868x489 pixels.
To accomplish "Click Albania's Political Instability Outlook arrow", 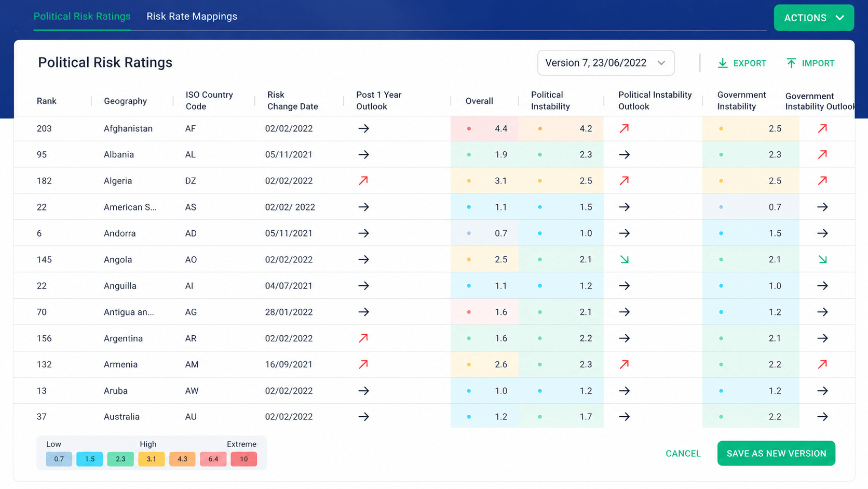I will (x=625, y=154).
